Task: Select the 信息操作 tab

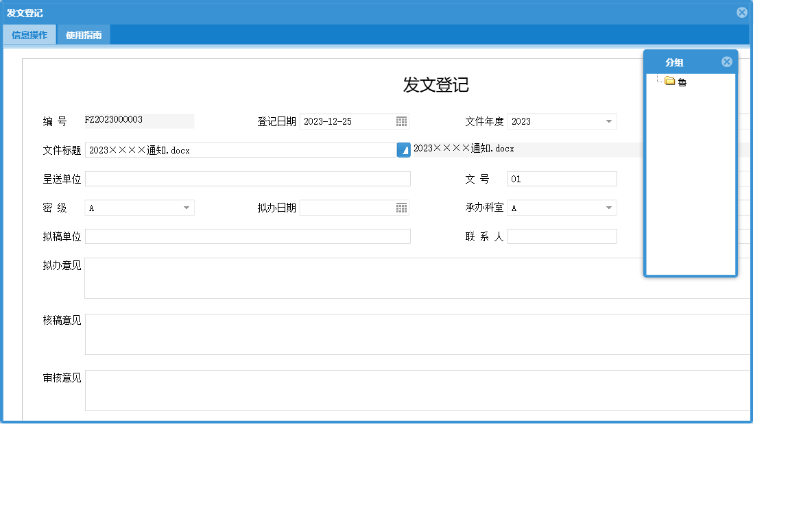Action: click(x=29, y=34)
